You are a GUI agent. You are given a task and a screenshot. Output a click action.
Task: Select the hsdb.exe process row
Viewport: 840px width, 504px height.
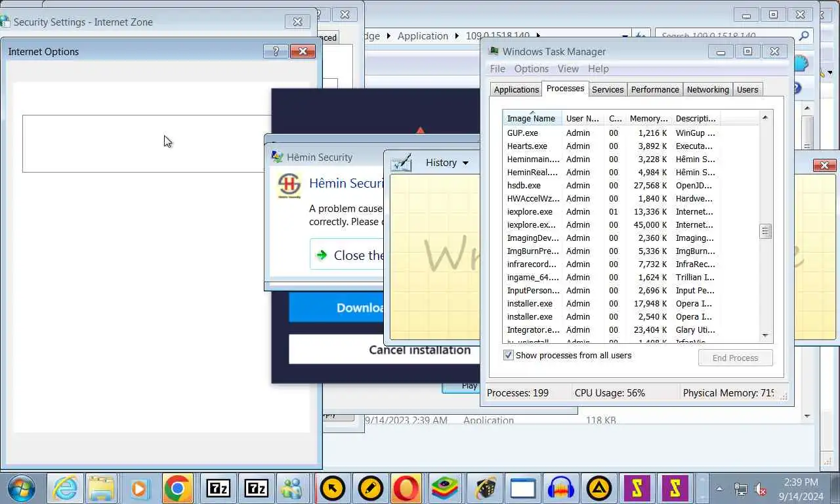(610, 186)
